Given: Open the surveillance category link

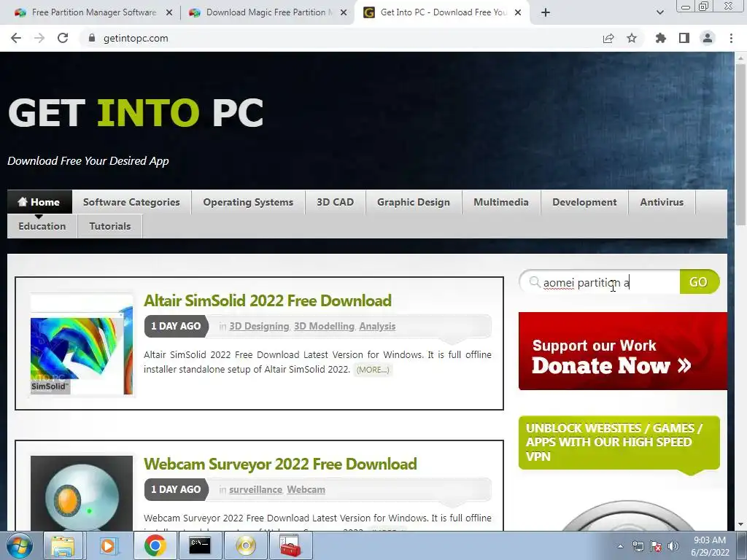Looking at the screenshot, I should (x=255, y=489).
